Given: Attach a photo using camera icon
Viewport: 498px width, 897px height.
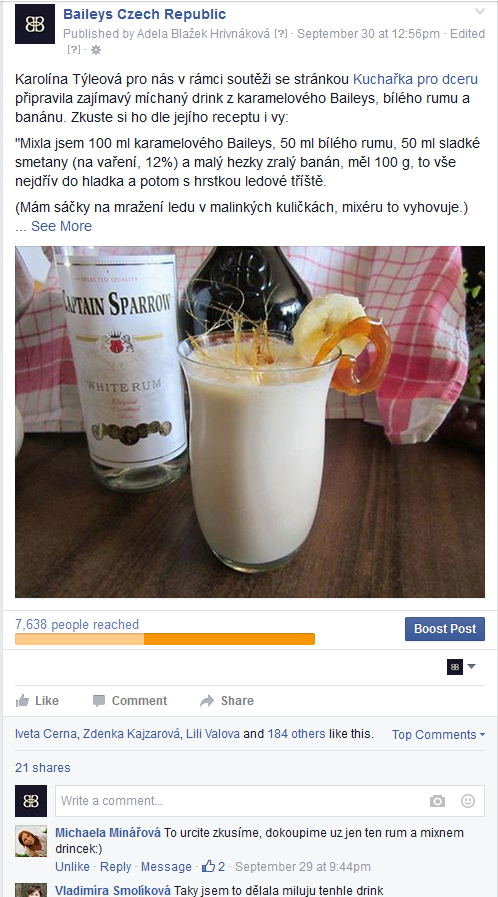Looking at the screenshot, I should point(437,801).
